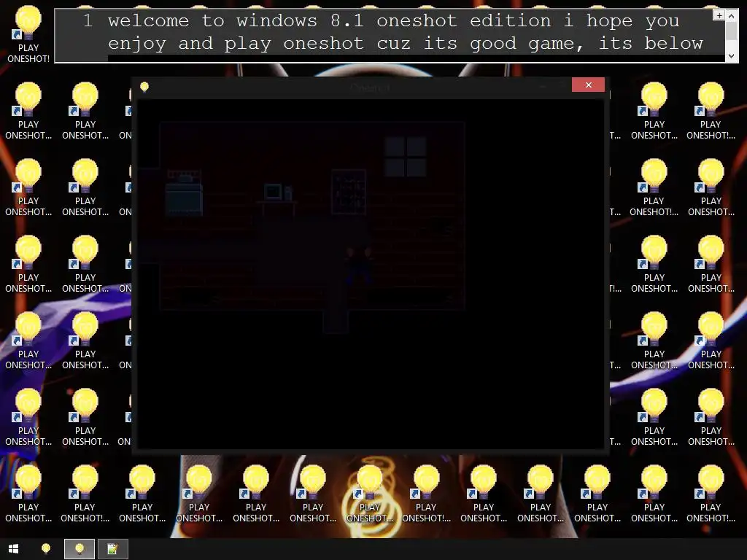Click the text editor's scroll down arrow
Screen dimensions: 747x560
[731, 55]
